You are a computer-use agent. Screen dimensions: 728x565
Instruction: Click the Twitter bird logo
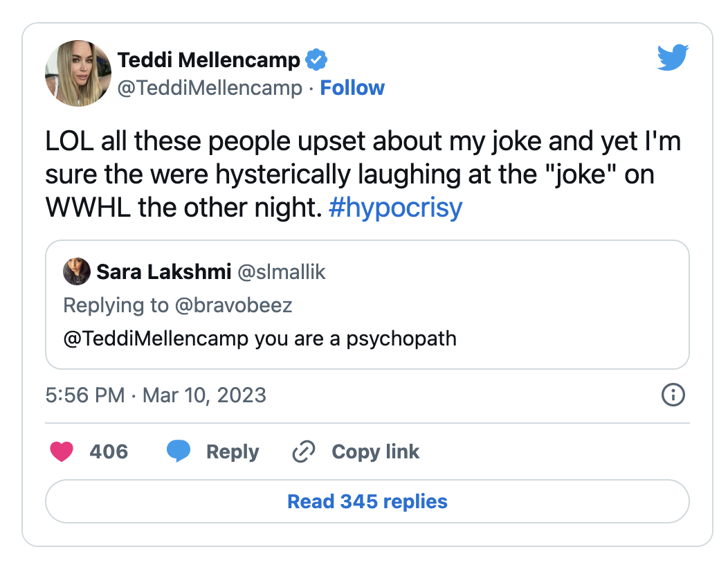tap(673, 57)
